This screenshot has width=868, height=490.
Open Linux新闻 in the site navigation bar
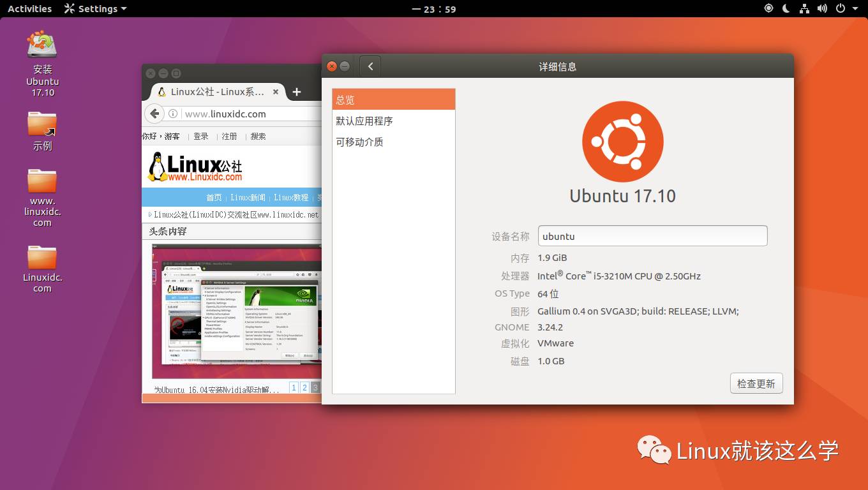pyautogui.click(x=248, y=197)
